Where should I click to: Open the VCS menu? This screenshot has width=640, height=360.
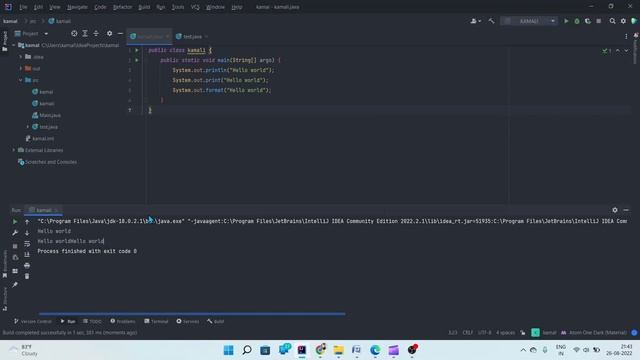(195, 7)
